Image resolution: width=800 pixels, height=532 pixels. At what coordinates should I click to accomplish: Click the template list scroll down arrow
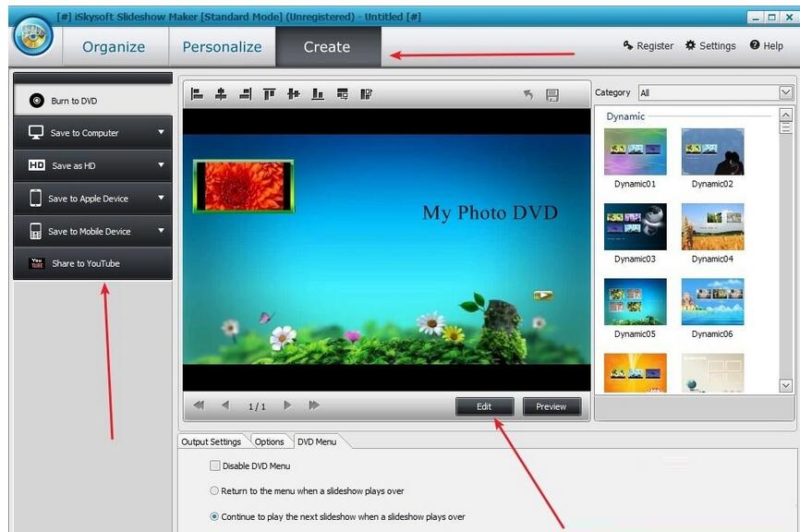[x=786, y=386]
